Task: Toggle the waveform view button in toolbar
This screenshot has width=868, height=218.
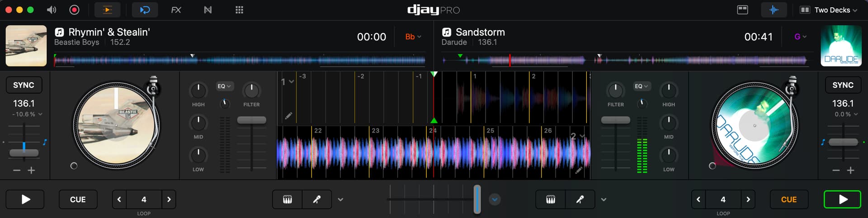Action: (x=774, y=10)
